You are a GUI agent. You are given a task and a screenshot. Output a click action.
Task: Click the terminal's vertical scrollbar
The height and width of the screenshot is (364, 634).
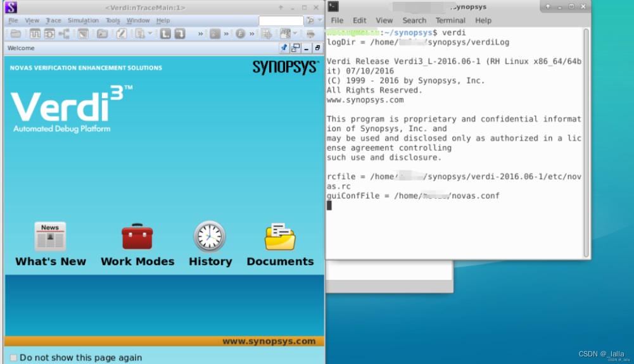[586, 139]
